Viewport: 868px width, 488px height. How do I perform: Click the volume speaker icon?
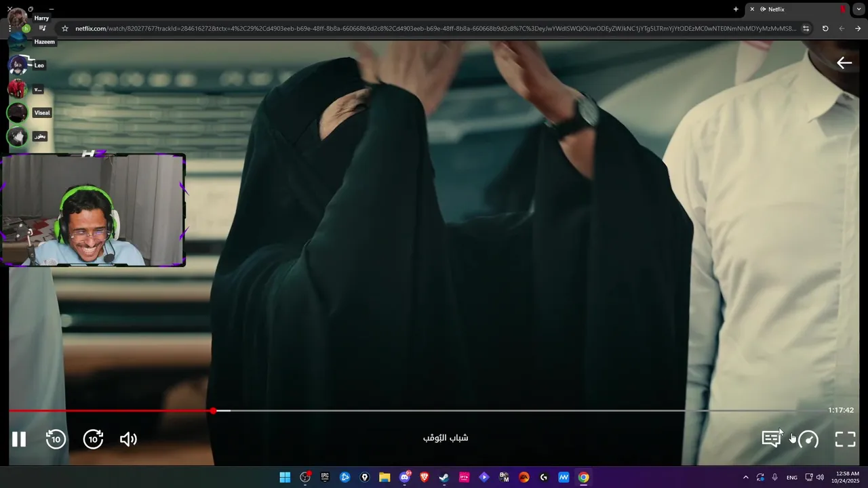[128, 439]
